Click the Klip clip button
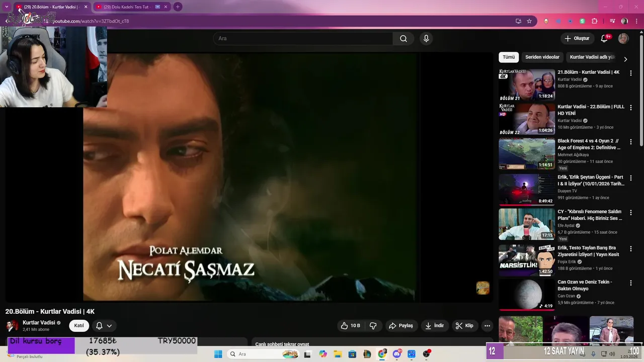The image size is (644, 362). click(x=464, y=326)
